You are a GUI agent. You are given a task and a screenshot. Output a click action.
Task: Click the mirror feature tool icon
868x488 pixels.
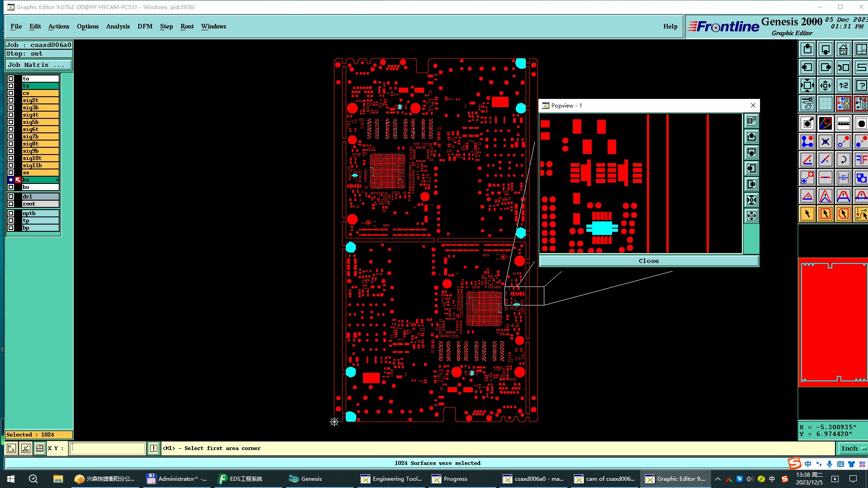click(861, 160)
